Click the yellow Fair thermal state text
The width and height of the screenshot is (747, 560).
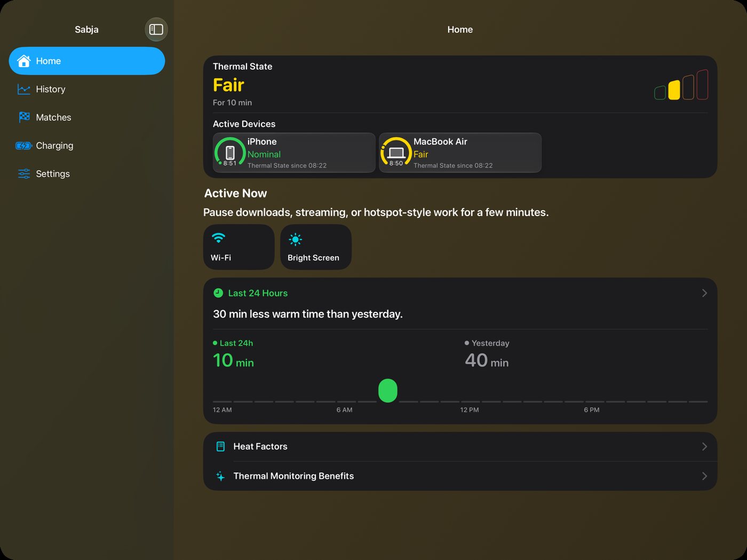pyautogui.click(x=228, y=85)
